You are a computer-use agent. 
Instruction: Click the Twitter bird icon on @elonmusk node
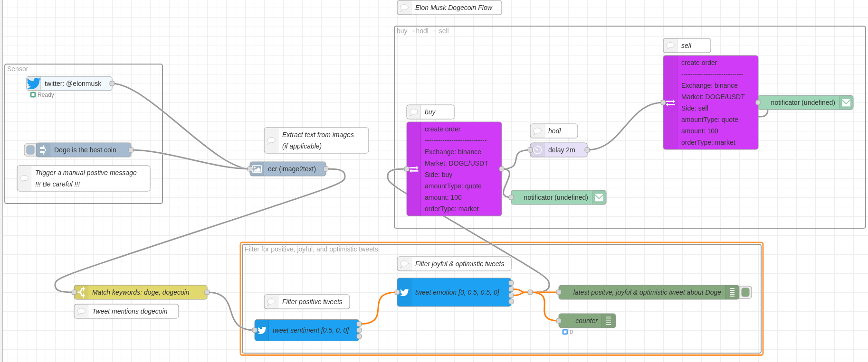click(x=34, y=84)
